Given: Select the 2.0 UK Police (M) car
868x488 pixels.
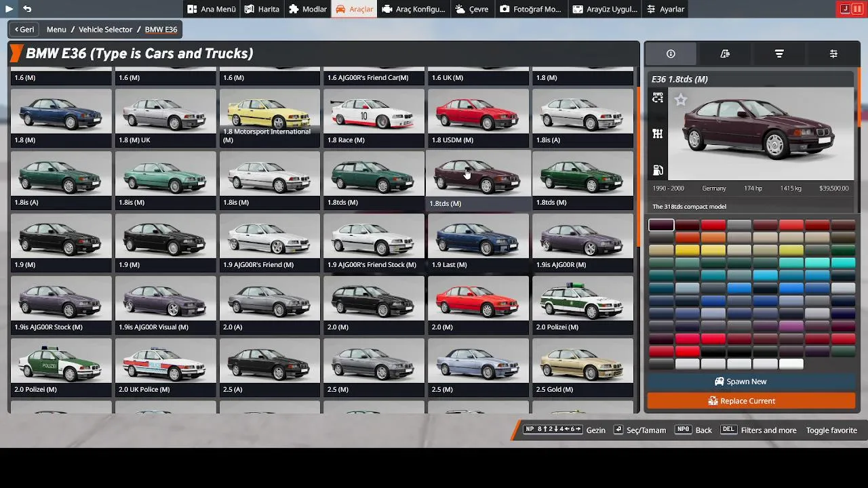Looking at the screenshot, I should coord(165,368).
